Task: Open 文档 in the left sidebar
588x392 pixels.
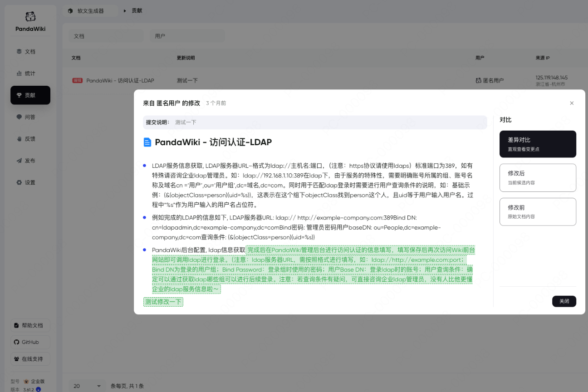Action: (x=30, y=52)
